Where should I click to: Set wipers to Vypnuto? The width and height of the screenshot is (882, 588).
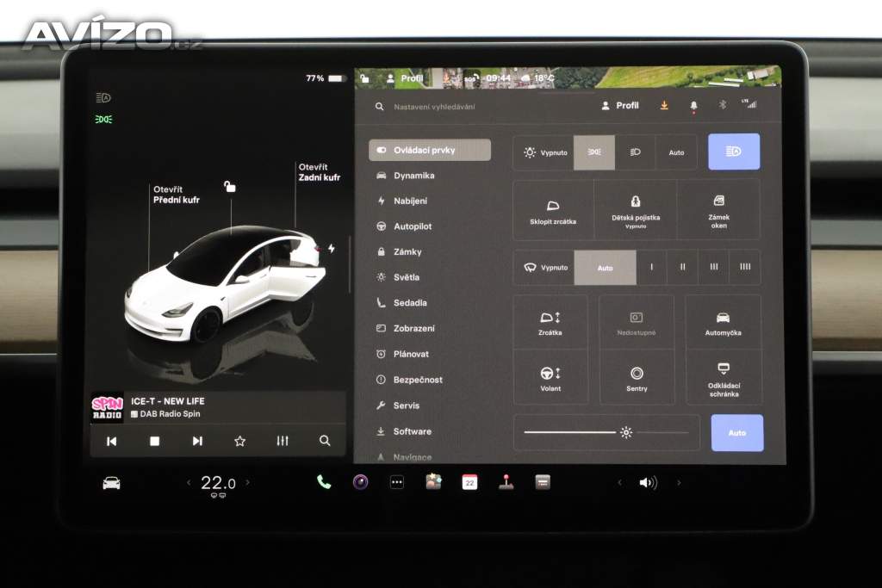click(x=544, y=268)
